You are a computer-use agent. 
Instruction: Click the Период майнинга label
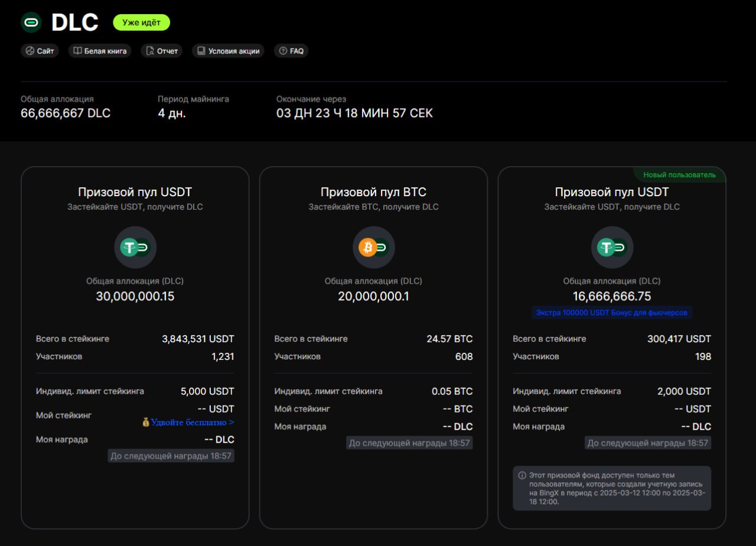pos(193,99)
